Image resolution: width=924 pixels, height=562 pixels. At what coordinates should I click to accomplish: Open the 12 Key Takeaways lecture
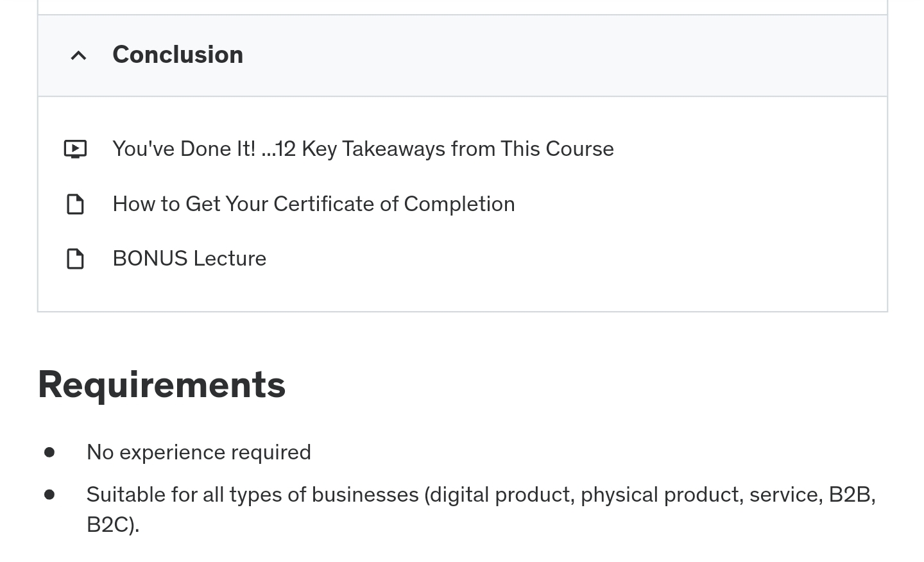tap(363, 149)
